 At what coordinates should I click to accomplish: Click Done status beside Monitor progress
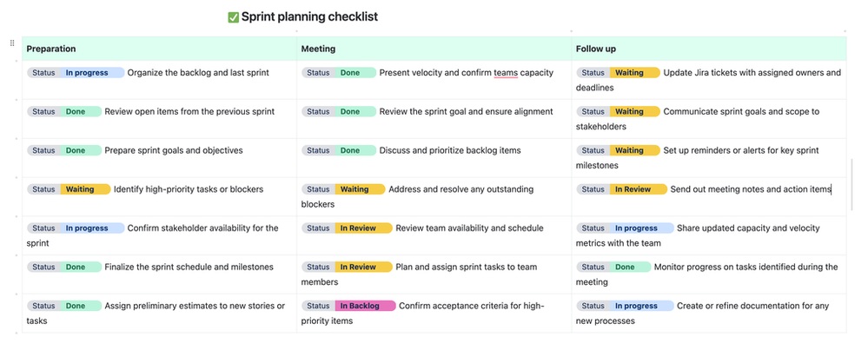point(625,267)
